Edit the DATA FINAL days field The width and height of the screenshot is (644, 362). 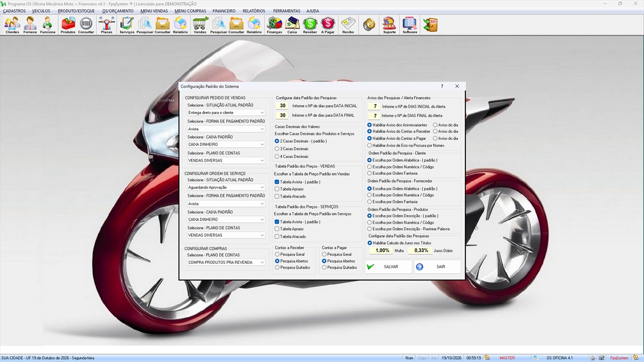coord(283,115)
